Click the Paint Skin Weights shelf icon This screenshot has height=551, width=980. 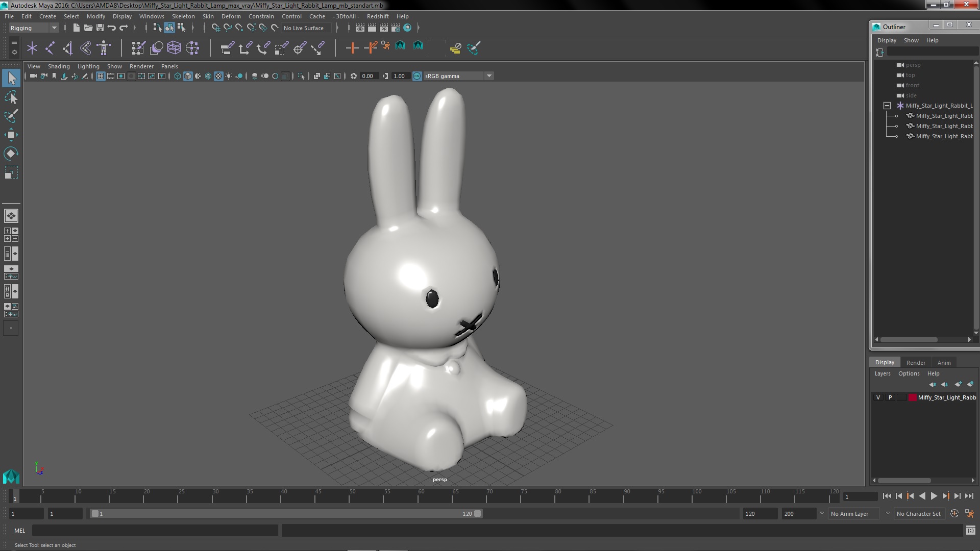coord(138,48)
